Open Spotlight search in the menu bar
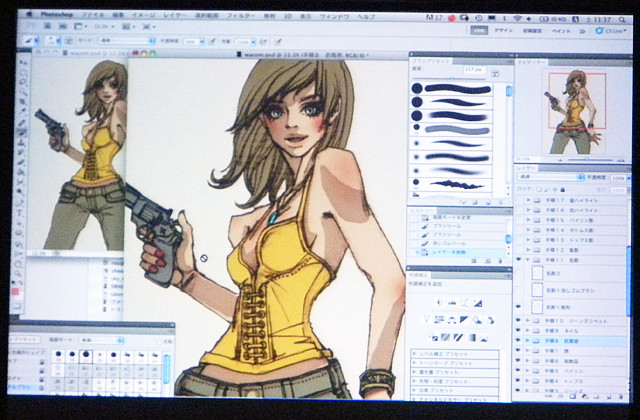 pyautogui.click(x=622, y=19)
